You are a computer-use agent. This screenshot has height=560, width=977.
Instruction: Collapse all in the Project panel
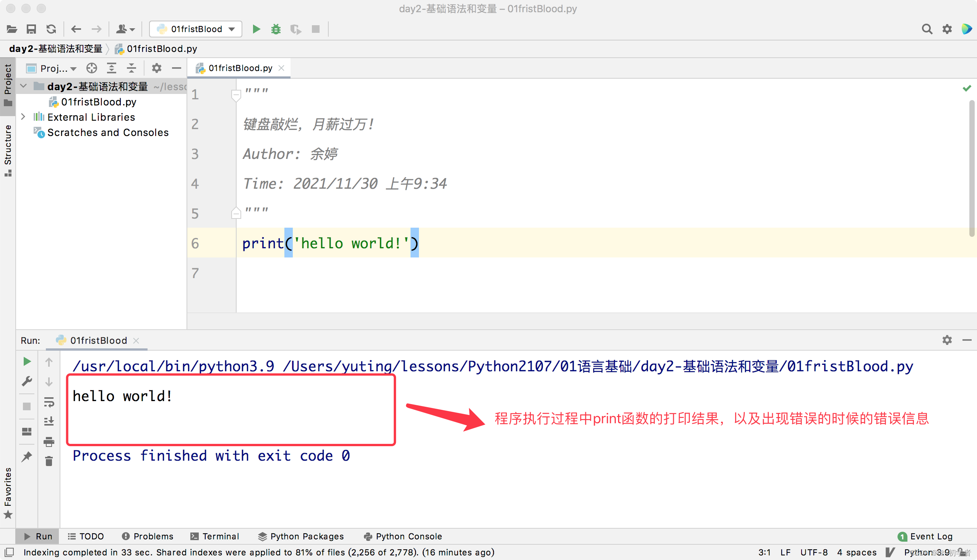pyautogui.click(x=131, y=68)
